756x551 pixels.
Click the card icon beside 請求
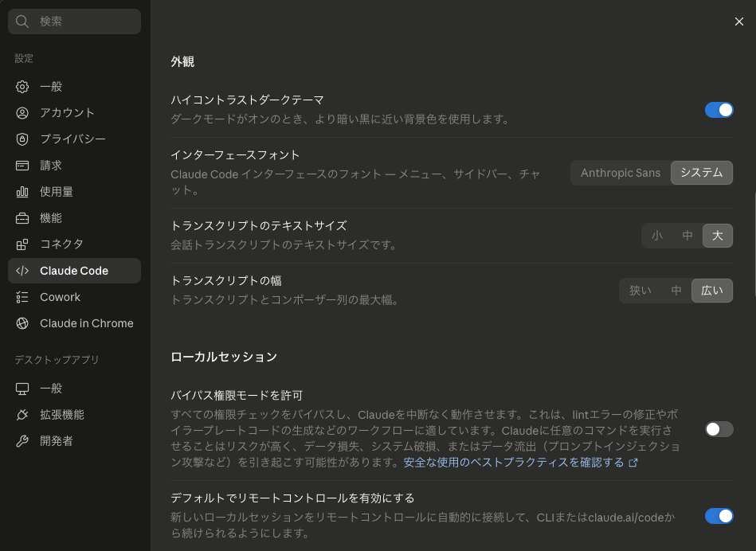pyautogui.click(x=22, y=166)
